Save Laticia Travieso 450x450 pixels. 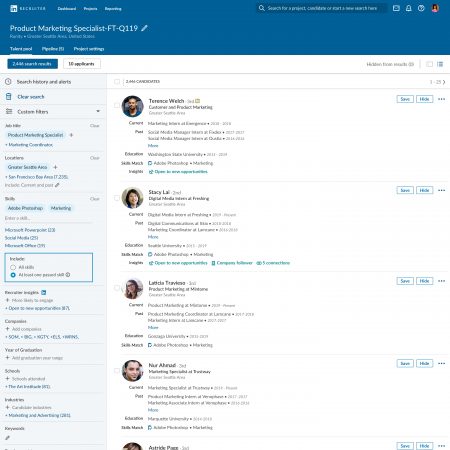click(405, 281)
